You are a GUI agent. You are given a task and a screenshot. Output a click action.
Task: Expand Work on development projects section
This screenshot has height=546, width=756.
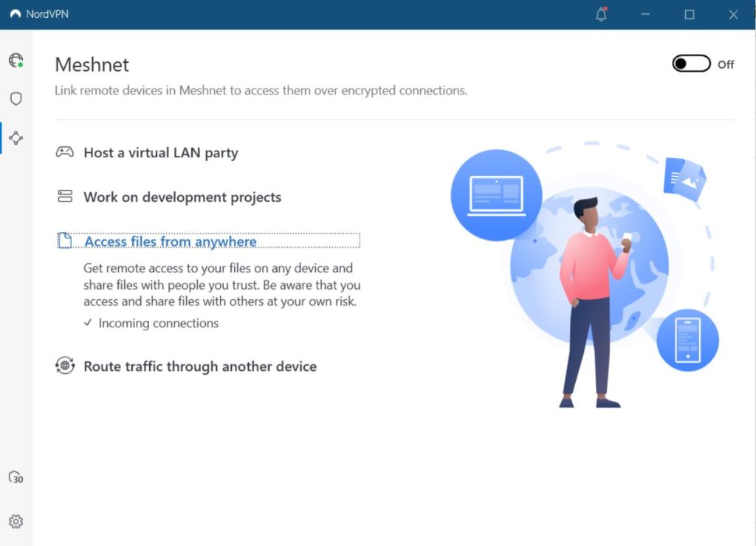click(x=182, y=197)
